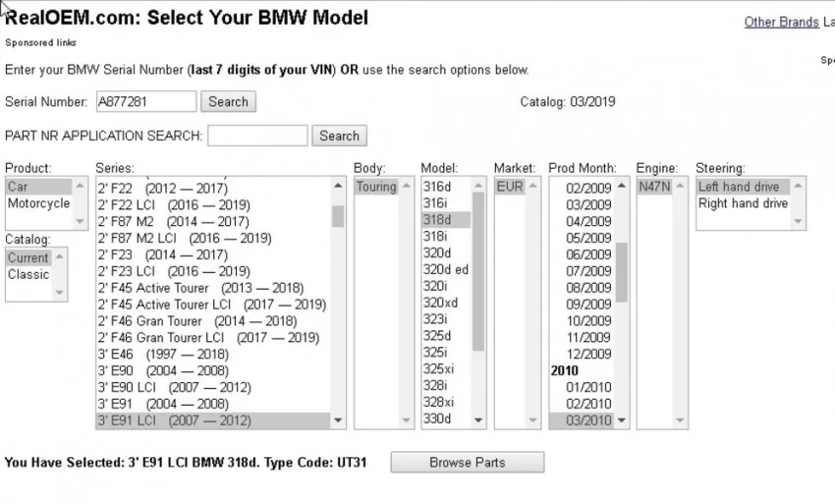The height and width of the screenshot is (504, 835).
Task: Click Model list scroll down arrow
Action: point(478,420)
